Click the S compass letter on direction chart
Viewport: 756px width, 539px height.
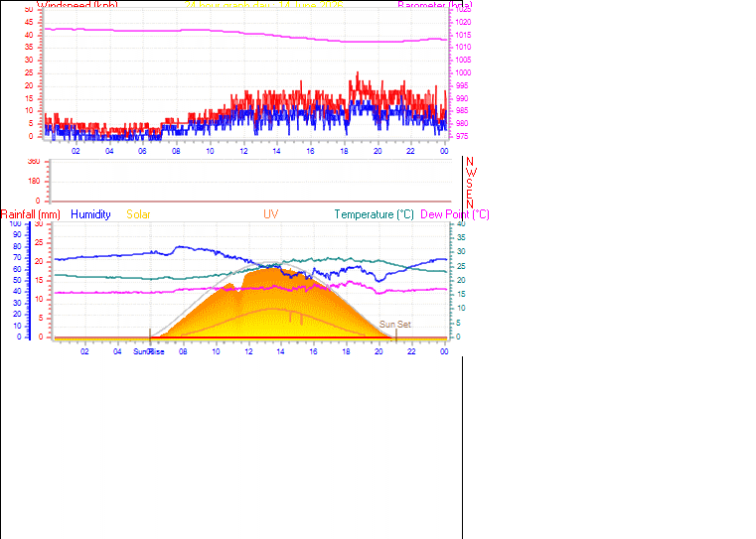coord(469,184)
